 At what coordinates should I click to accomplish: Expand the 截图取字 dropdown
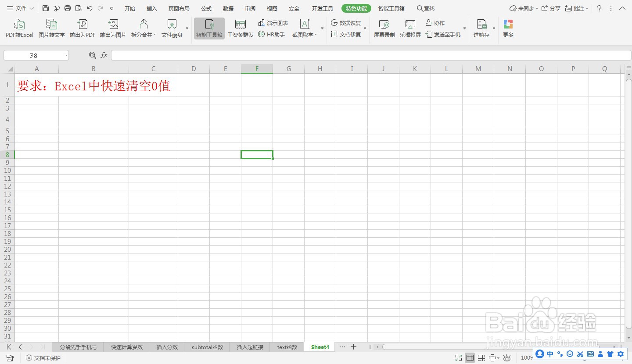pyautogui.click(x=316, y=35)
